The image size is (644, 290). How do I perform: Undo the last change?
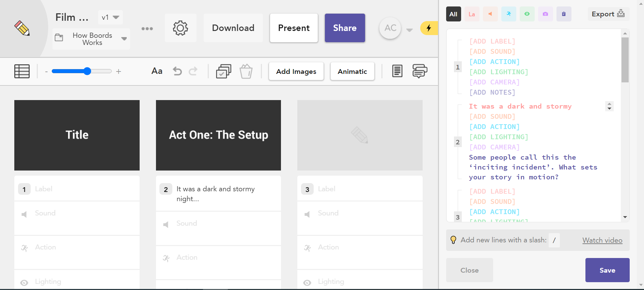coord(177,71)
